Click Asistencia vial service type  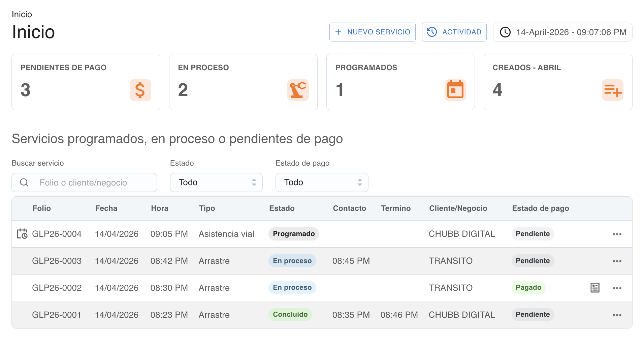[226, 234]
